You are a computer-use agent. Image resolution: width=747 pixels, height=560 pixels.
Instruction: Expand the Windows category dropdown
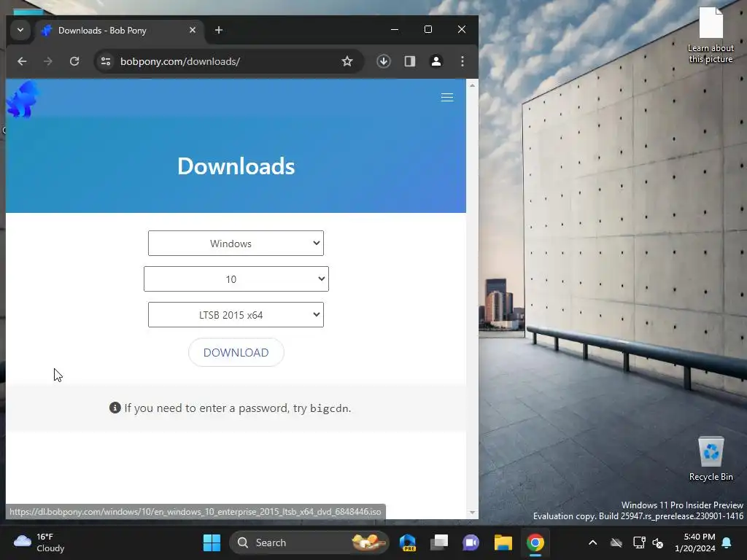click(236, 244)
